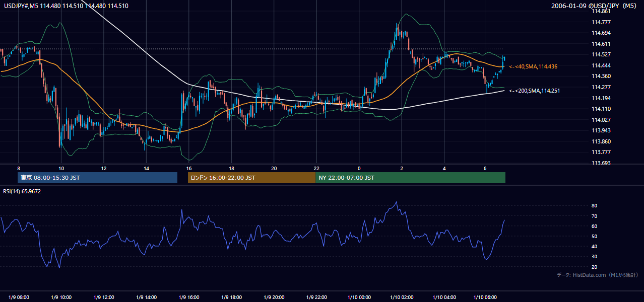Click the hour label 22 under the price chart

tap(316, 168)
